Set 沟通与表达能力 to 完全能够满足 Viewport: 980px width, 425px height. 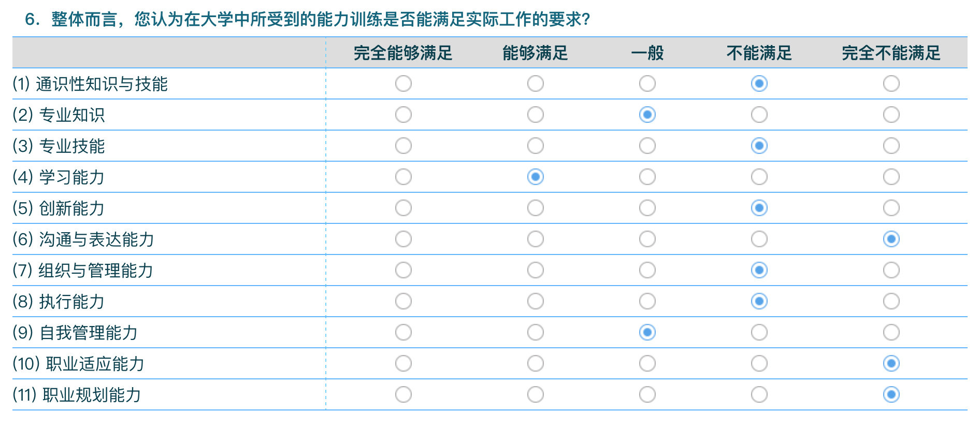[403, 239]
